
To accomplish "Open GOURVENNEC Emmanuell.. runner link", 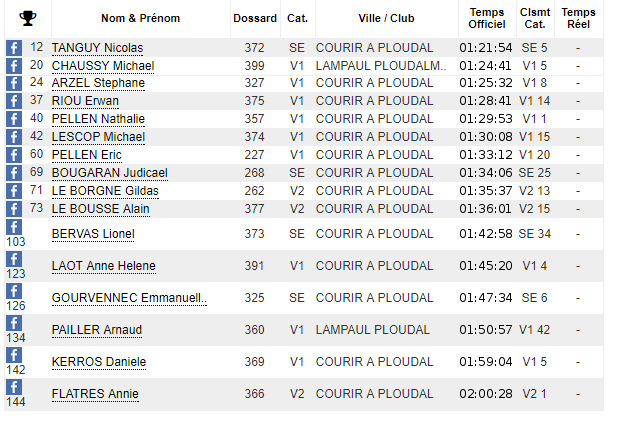I will coord(129,298).
